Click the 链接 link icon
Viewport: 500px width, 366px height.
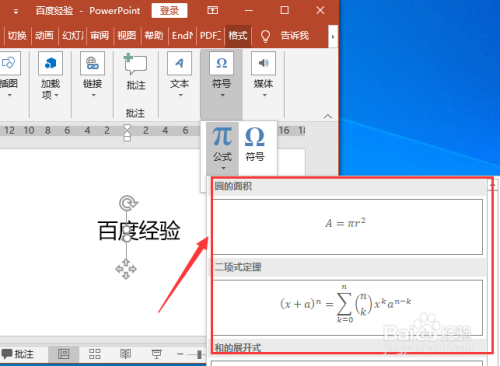92,63
